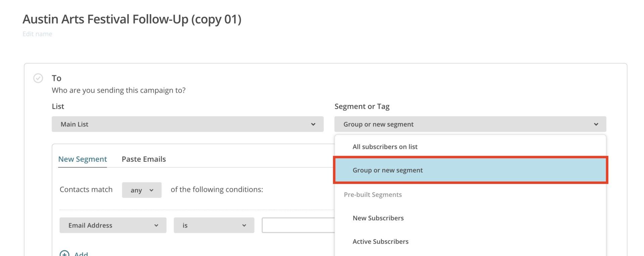Click the Add condition plus icon
The width and height of the screenshot is (644, 256).
coord(64,254)
